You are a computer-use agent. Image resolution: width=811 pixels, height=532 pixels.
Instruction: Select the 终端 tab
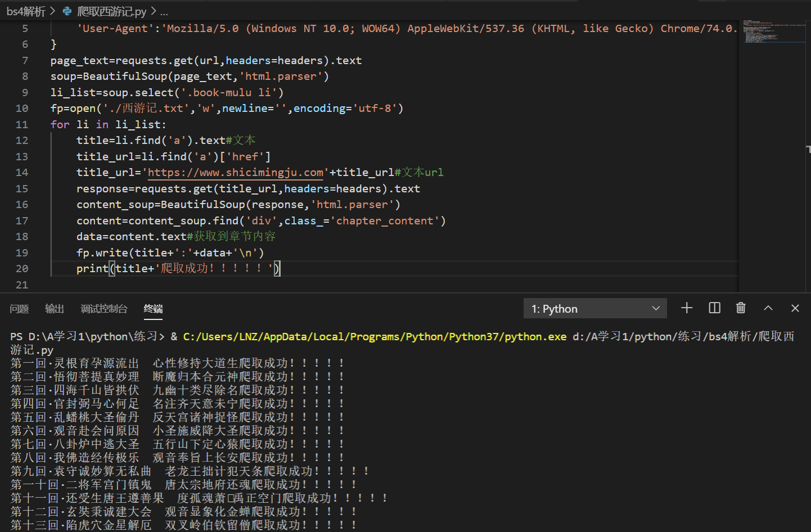(x=153, y=309)
